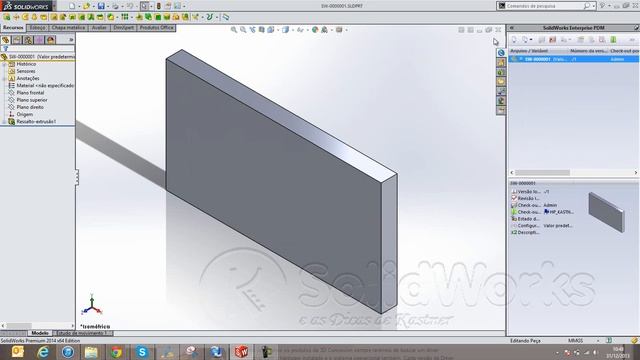Image resolution: width=640 pixels, height=360 pixels.
Task: Activate the Select cursor tool
Action: coord(144,6)
